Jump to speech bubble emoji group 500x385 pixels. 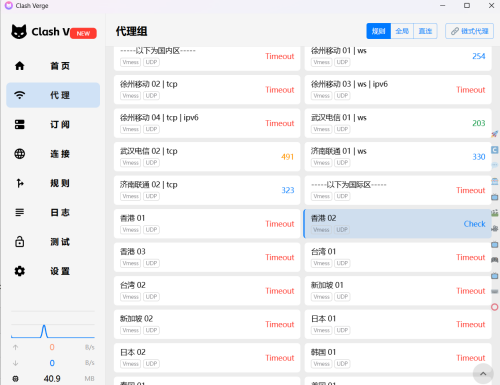click(495, 165)
